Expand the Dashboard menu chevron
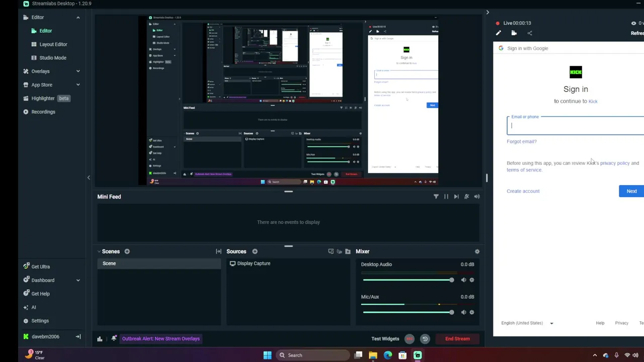Screen dimensions: 644x362 pos(78,280)
